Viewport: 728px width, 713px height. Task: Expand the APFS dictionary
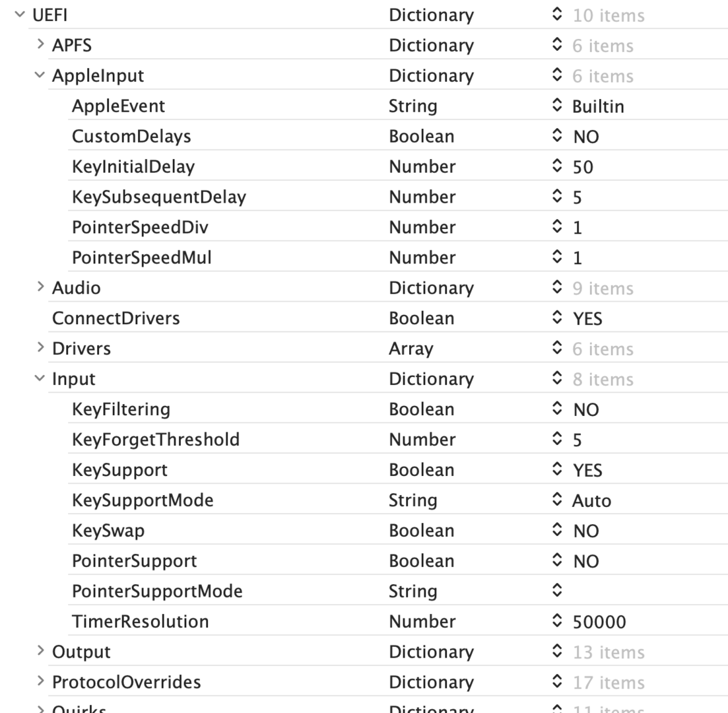(40, 46)
